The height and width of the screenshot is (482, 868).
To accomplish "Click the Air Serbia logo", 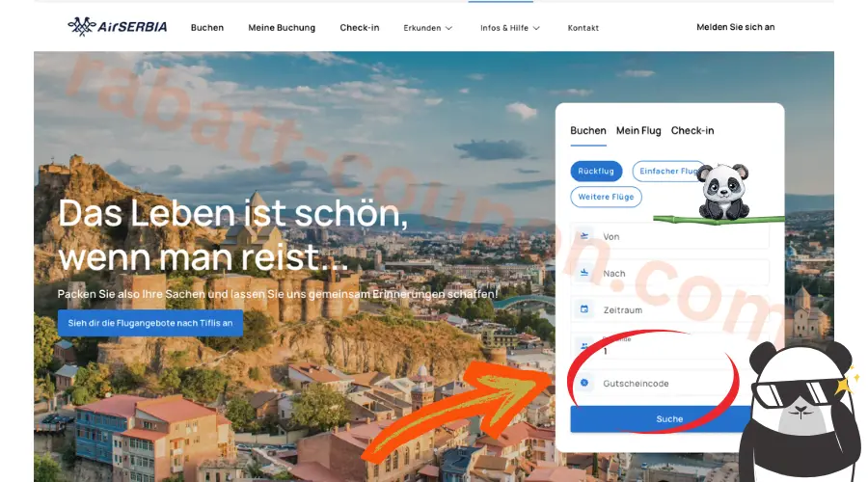I will tap(118, 27).
